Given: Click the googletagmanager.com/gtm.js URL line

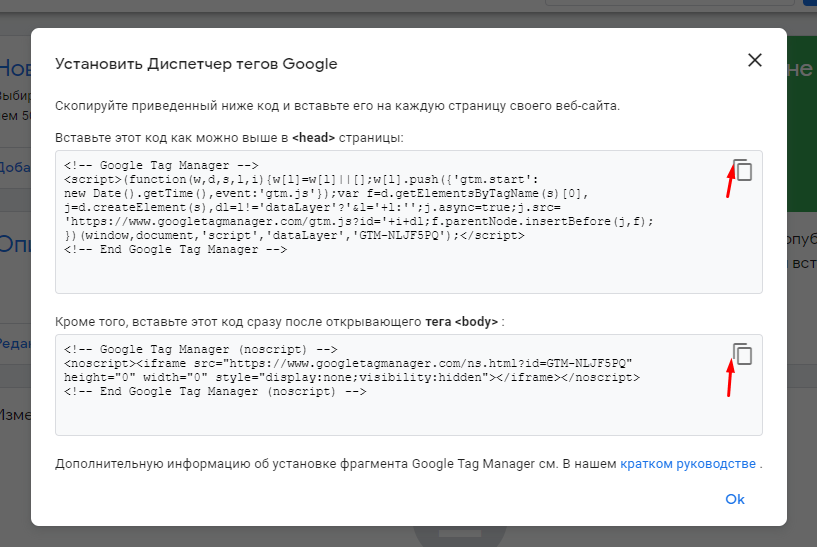Looking at the screenshot, I should pos(358,221).
